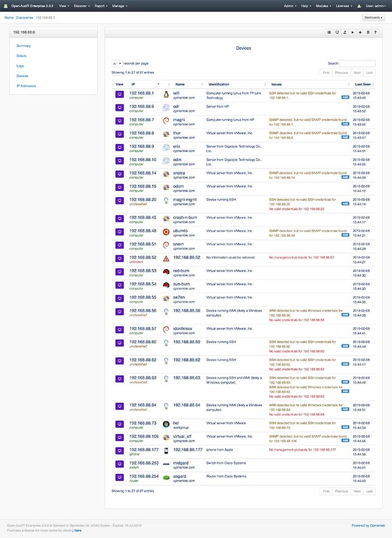Open device view for 192.168.88.20
The width and height of the screenshot is (392, 538).
(x=119, y=201)
